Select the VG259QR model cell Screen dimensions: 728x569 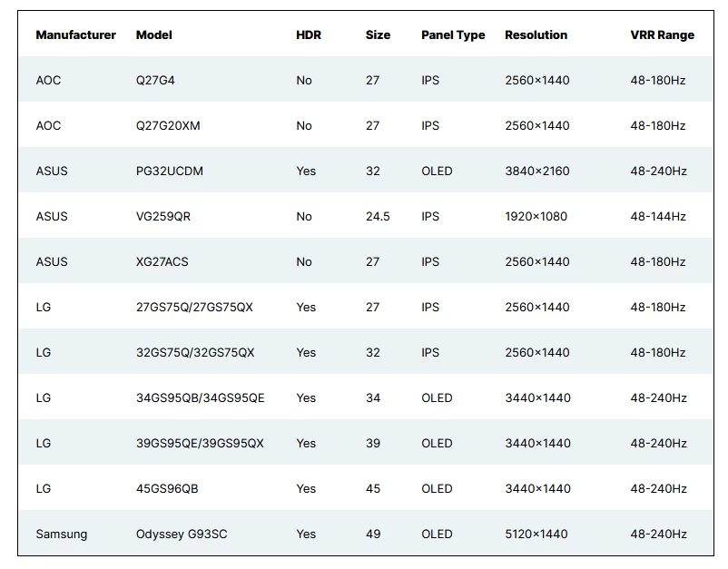coord(163,217)
